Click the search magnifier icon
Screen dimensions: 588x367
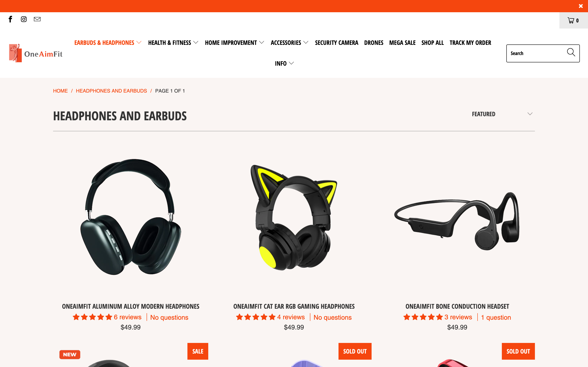[571, 52]
